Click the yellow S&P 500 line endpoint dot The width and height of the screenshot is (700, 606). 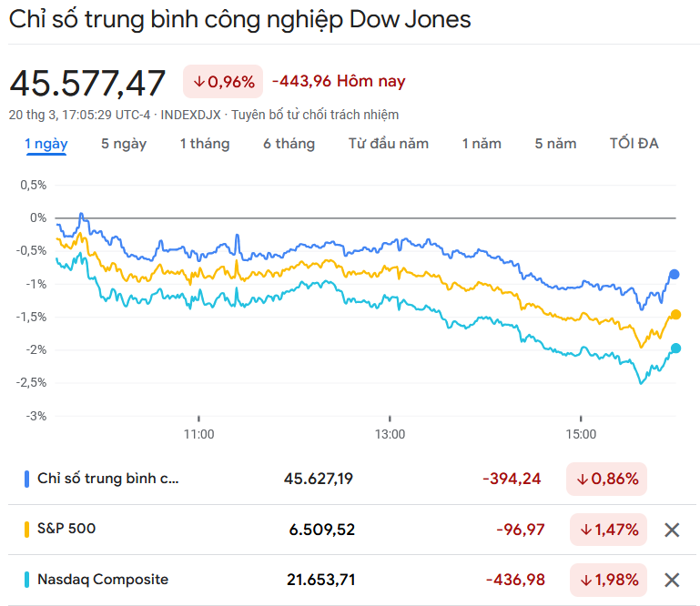click(x=675, y=315)
